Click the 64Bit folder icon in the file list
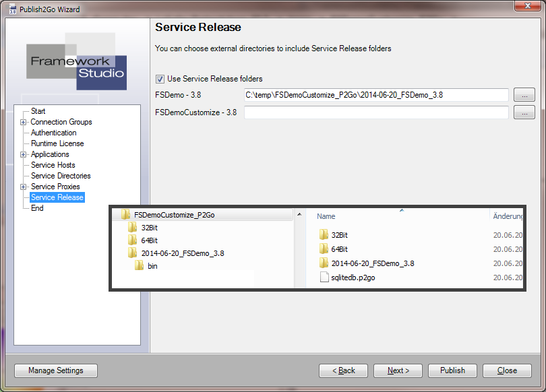Screen dimensions: 546x392 click(x=324, y=249)
